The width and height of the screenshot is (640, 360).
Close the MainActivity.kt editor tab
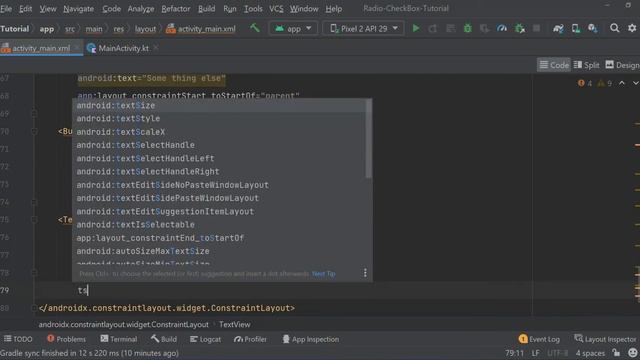pos(156,48)
